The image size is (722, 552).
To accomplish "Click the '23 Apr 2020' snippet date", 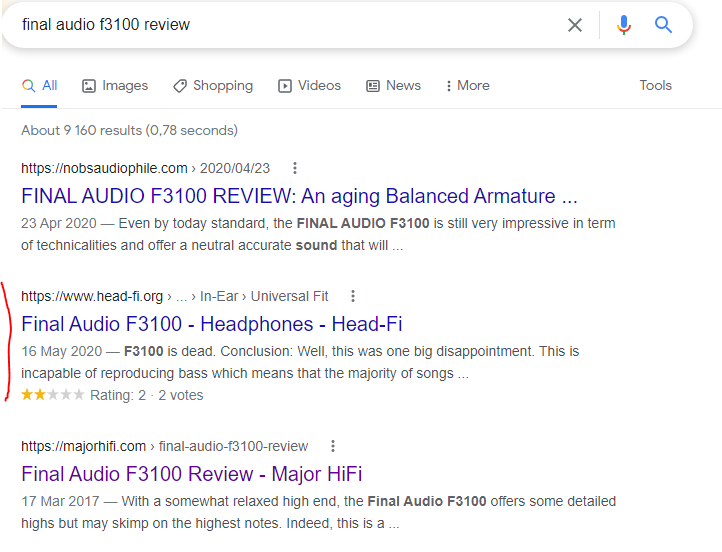I will pos(59,223).
